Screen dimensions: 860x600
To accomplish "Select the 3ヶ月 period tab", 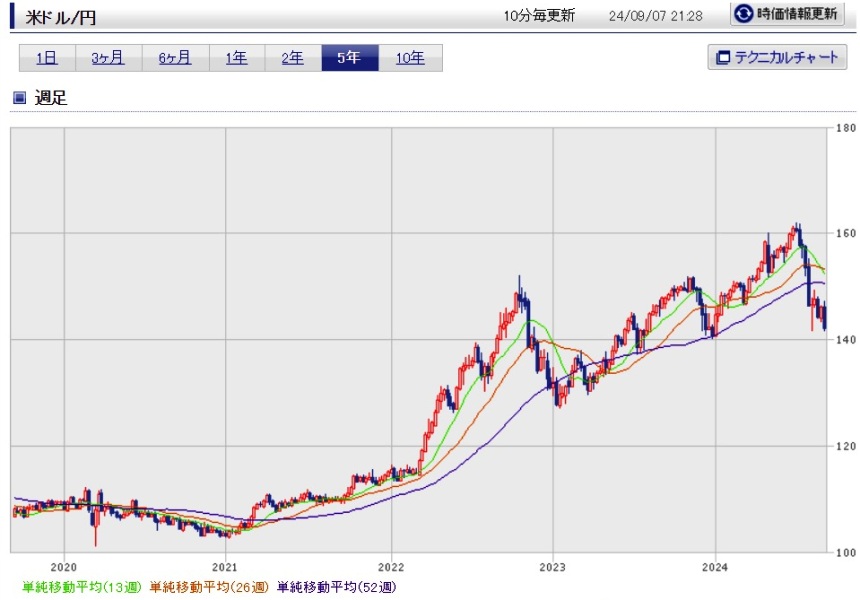I will tap(108, 58).
